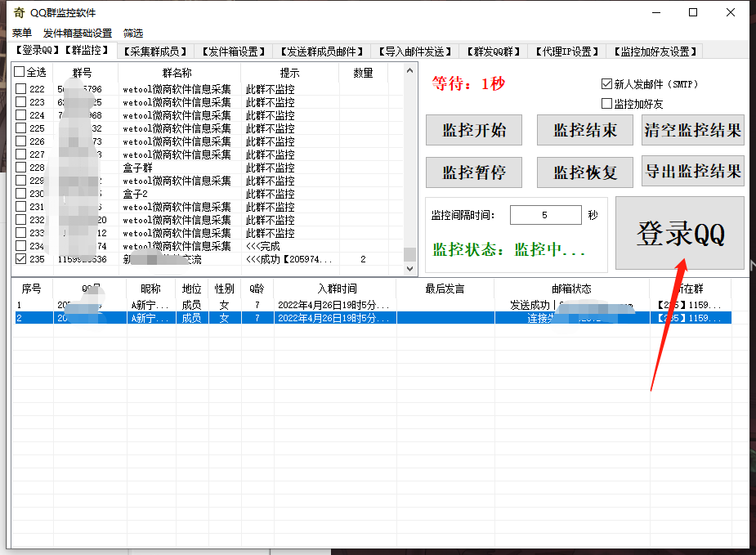The width and height of the screenshot is (756, 555).
Task: Select the checkbox for row 228 盒子群
Action: 20,167
